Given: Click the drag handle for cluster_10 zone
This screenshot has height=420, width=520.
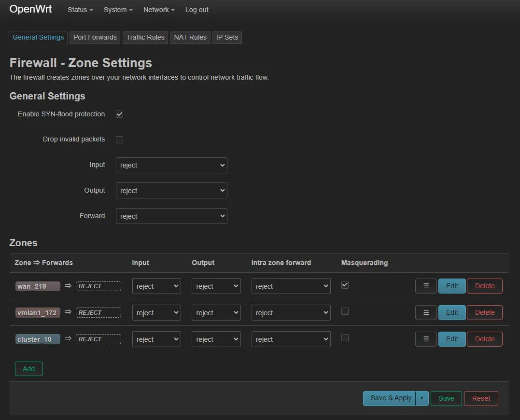Looking at the screenshot, I should [426, 339].
